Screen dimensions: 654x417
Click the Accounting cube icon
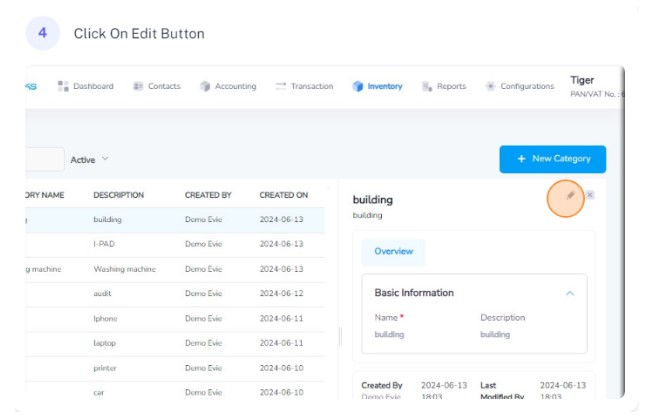click(x=205, y=86)
